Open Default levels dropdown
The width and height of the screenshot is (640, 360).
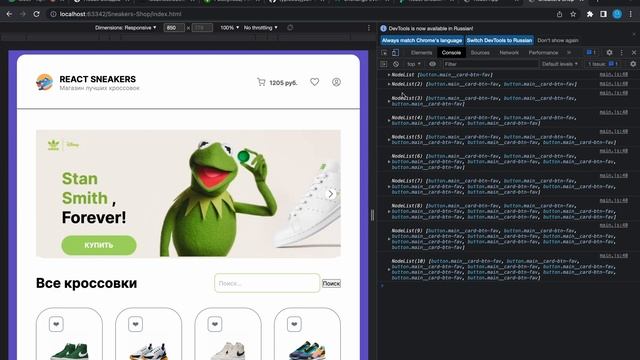click(x=560, y=64)
